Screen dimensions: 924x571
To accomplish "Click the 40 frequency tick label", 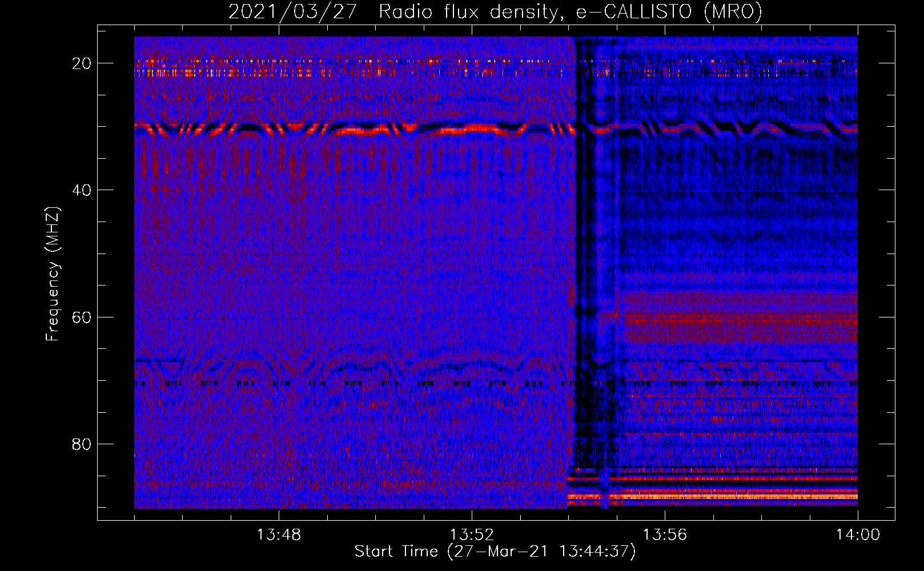I will point(82,190).
